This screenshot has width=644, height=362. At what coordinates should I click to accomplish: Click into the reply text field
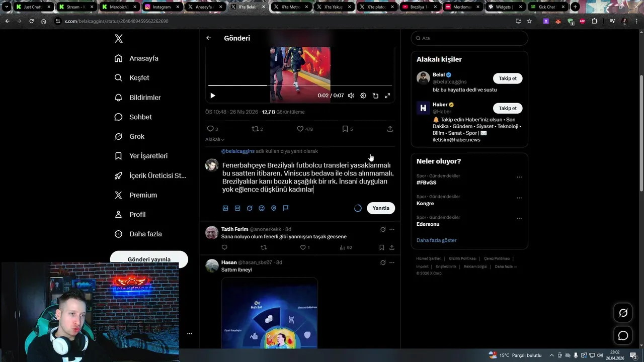pos(308,177)
